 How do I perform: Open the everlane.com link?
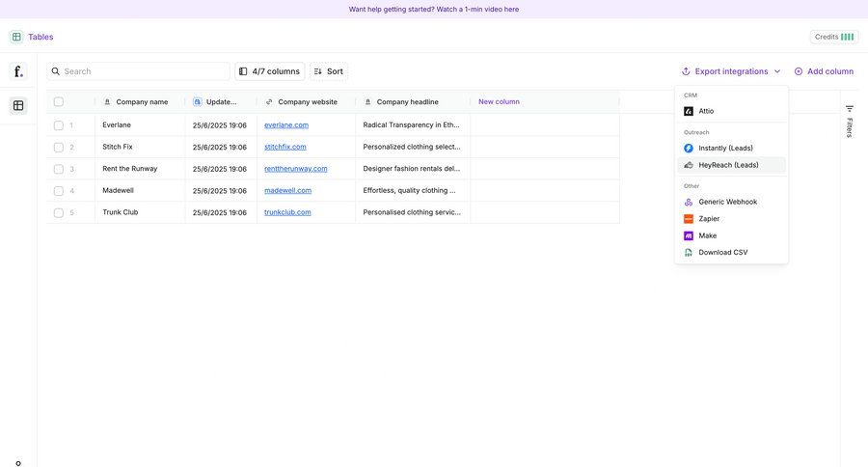[286, 125]
